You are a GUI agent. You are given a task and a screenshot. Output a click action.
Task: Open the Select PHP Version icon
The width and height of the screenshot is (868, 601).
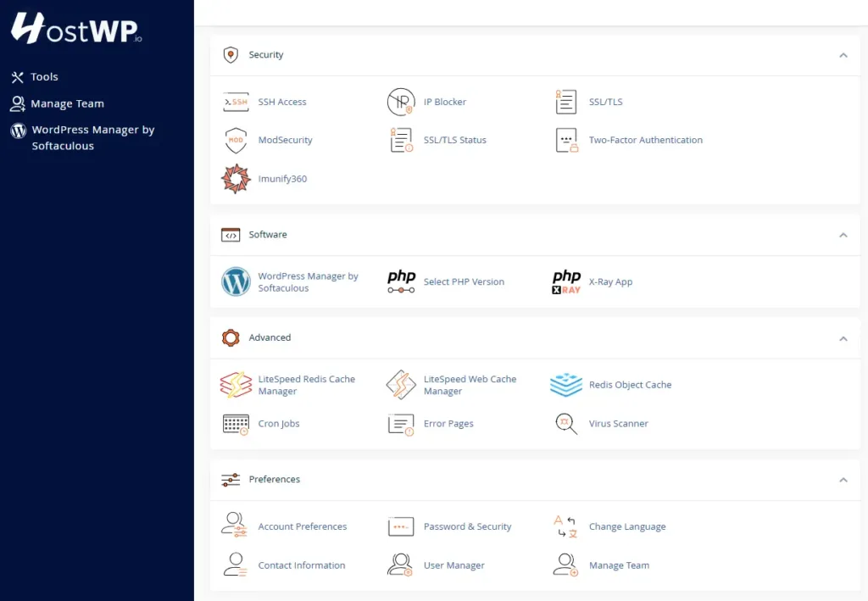[401, 281]
